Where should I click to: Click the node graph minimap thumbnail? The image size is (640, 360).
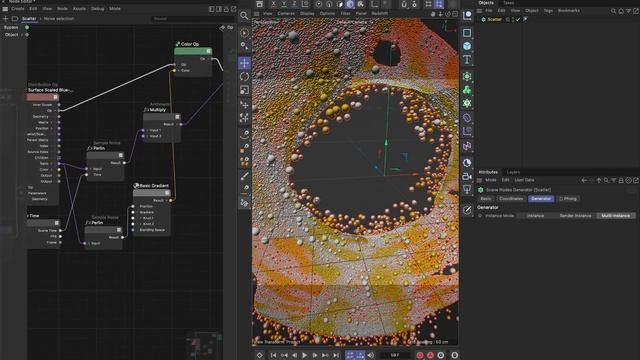[x=203, y=345]
